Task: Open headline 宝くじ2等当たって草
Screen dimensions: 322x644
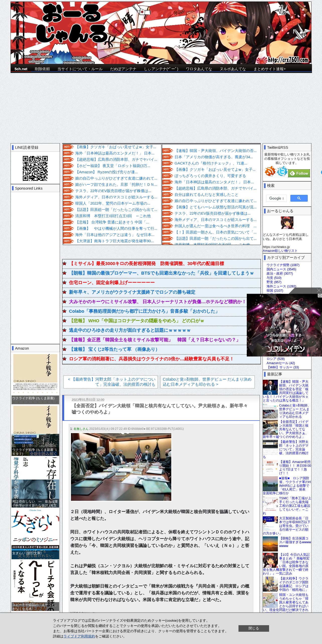Action: click(x=114, y=349)
